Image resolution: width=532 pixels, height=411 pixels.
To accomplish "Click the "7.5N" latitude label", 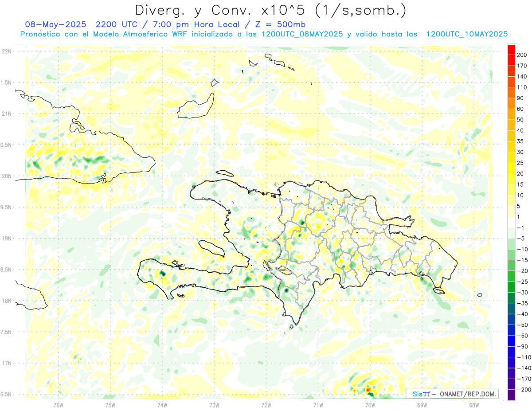I will pyautogui.click(x=6, y=332).
